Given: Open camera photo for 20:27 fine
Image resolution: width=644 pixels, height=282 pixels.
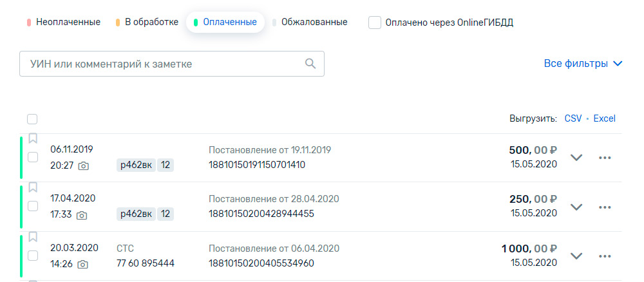Looking at the screenshot, I should pos(83,166).
